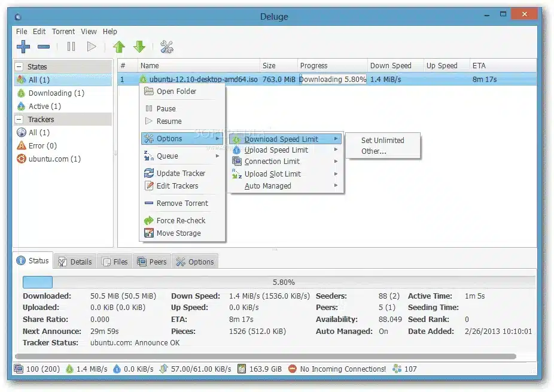This screenshot has height=392, width=554.
Task: Click the Queue Up green arrow
Action: [119, 46]
